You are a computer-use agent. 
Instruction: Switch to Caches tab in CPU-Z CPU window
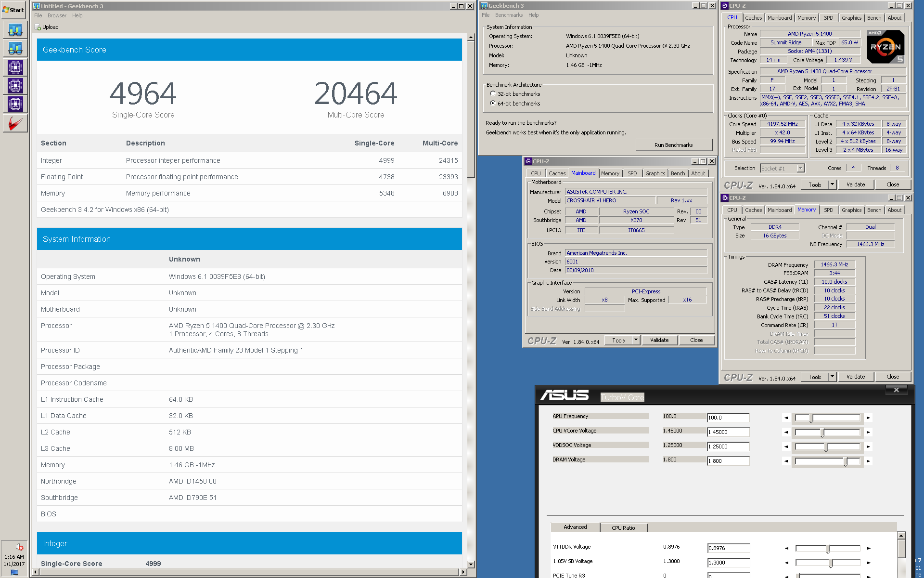pyautogui.click(x=753, y=18)
